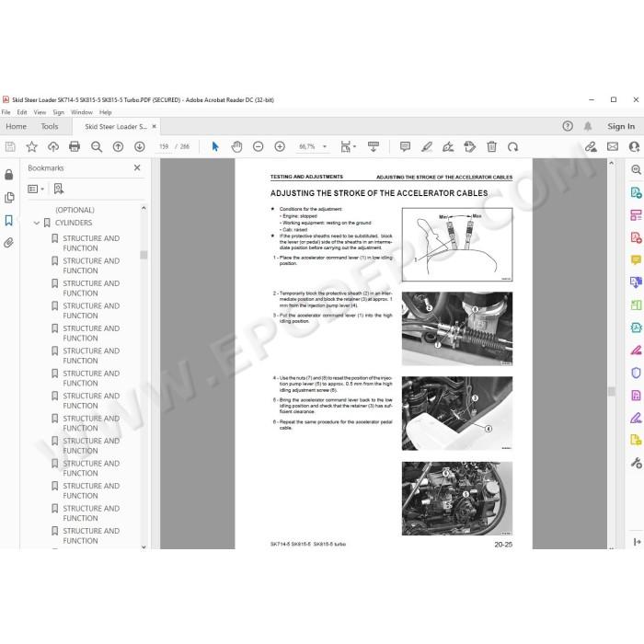Select the CYLINDERS bookmark
Viewport: 644px width, 644px height.
coord(74,223)
